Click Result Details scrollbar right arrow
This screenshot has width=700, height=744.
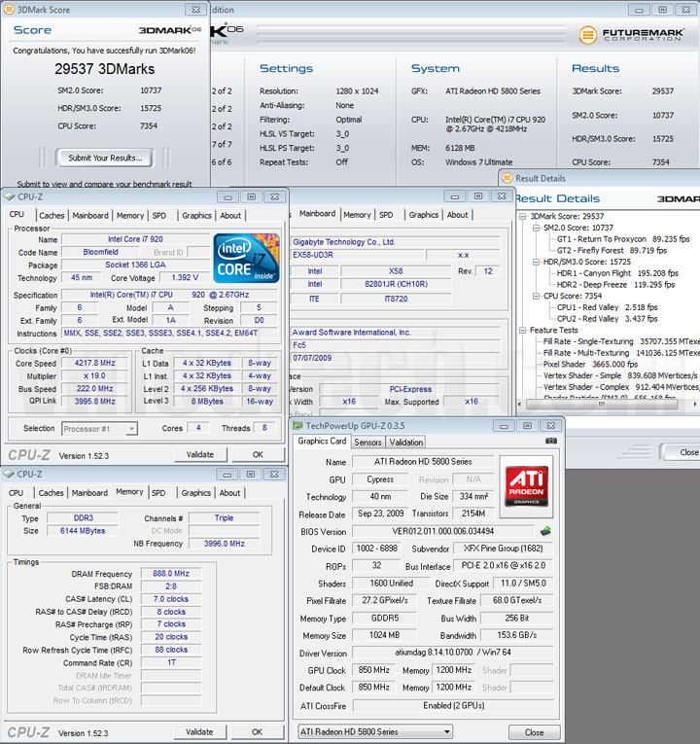coord(695,404)
